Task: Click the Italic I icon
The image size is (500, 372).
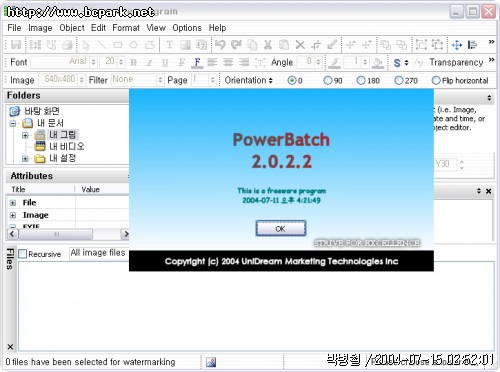Action: tap(149, 62)
